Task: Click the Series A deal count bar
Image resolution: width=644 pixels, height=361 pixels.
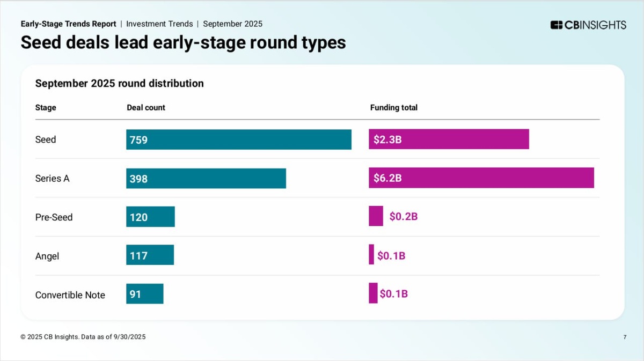Action: pos(206,178)
